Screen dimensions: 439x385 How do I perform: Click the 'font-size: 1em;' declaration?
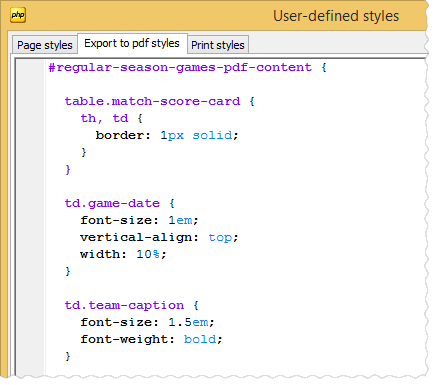(139, 220)
